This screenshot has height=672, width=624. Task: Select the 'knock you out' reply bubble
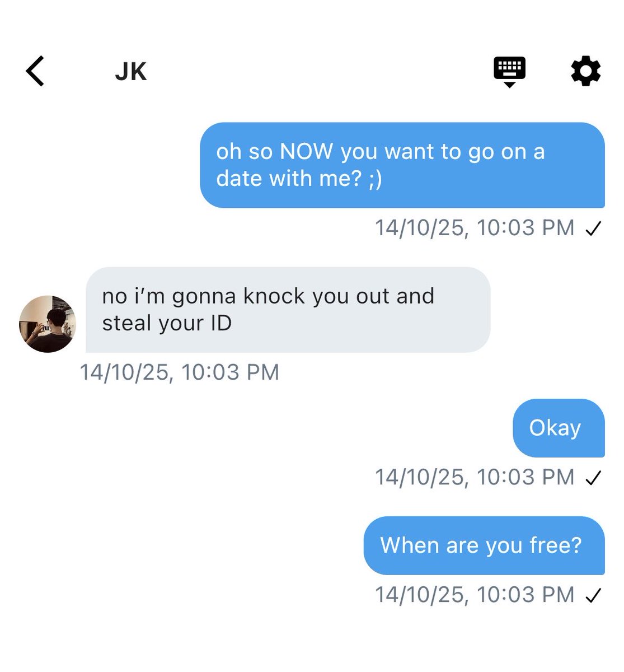click(288, 310)
